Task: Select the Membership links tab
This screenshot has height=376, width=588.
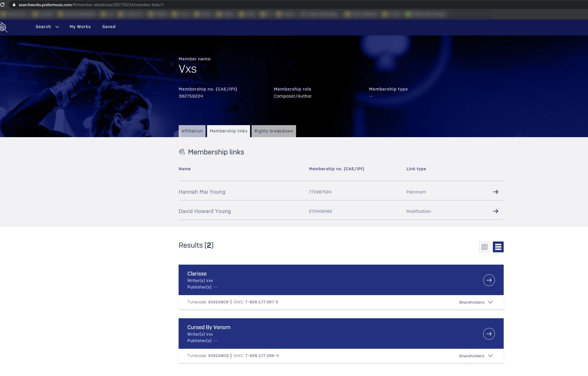Action: click(228, 131)
